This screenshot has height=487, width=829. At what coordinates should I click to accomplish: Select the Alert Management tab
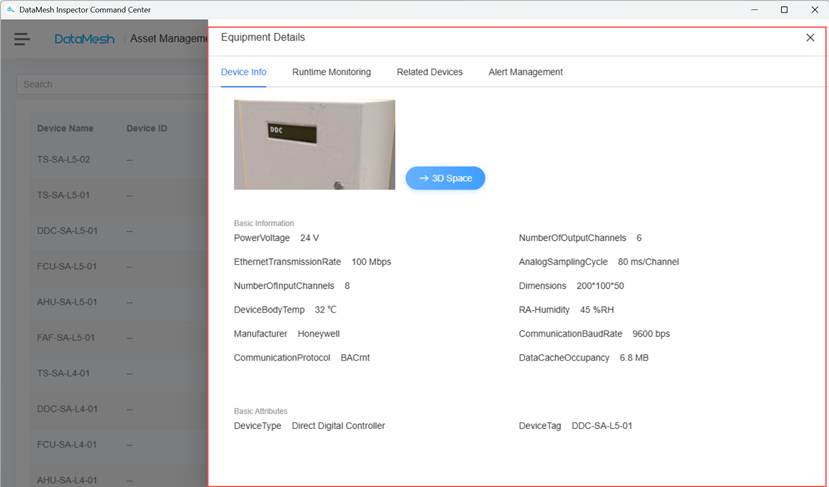525,72
